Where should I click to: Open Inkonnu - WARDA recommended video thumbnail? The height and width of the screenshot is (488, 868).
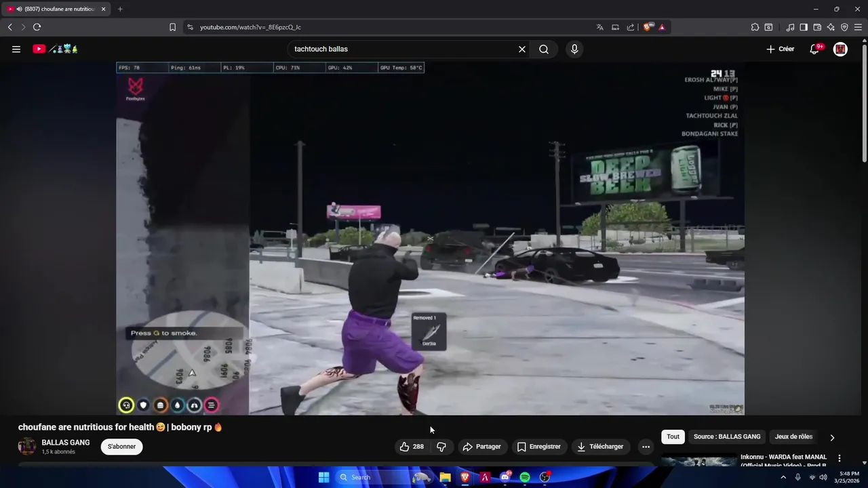[x=699, y=460]
